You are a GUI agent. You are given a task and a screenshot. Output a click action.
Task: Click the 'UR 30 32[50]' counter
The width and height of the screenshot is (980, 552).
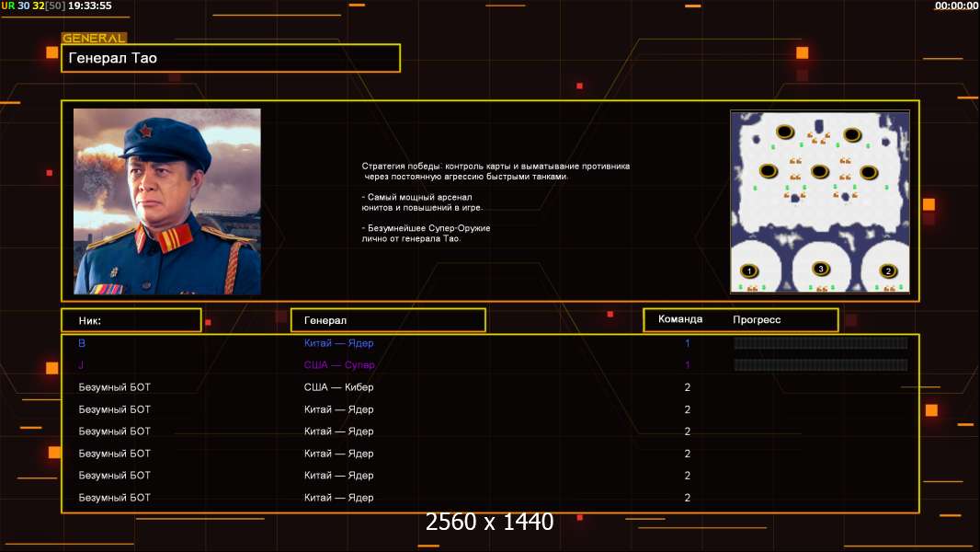click(33, 6)
